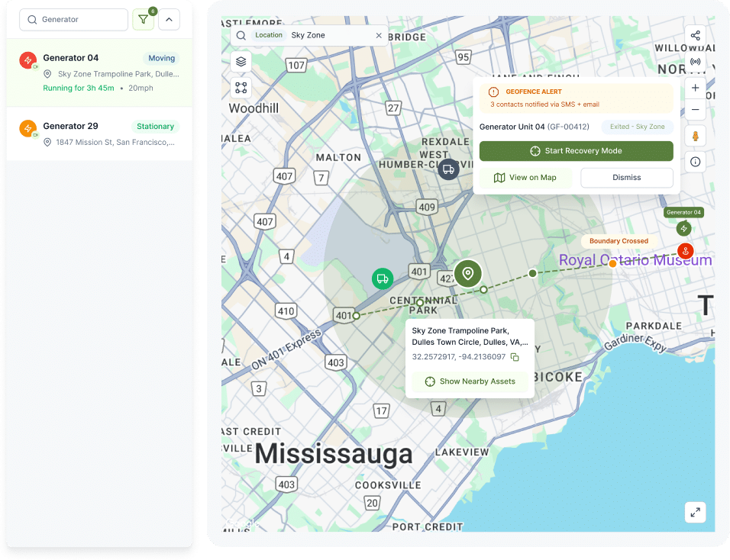Toggle the live signal broadcast icon
The height and width of the screenshot is (560, 730).
[695, 61]
